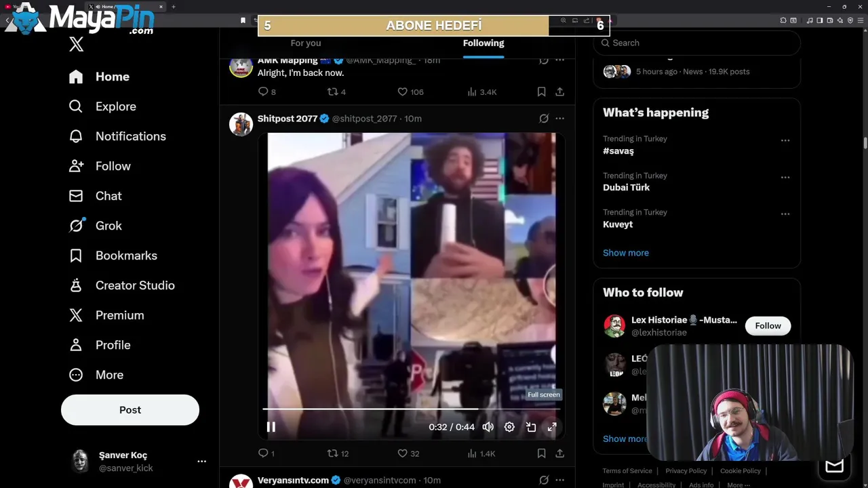Seek on the video progress bar
The width and height of the screenshot is (868, 488).
pyautogui.click(x=411, y=409)
